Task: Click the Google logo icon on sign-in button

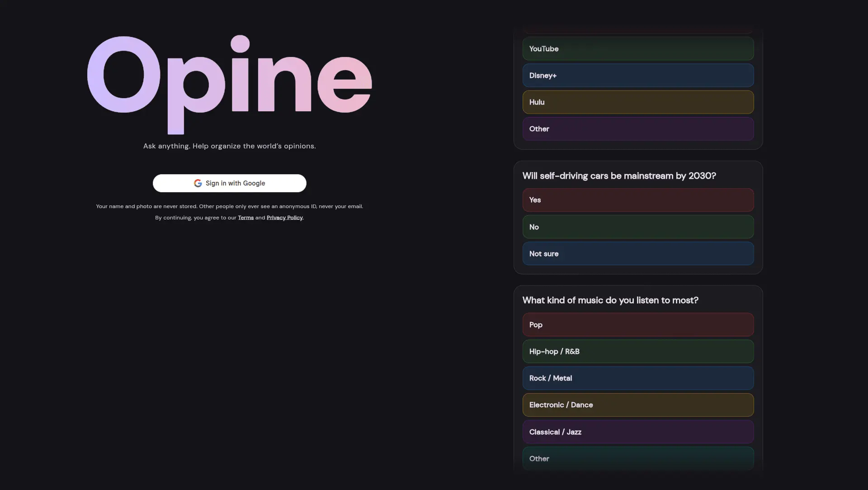Action: pyautogui.click(x=198, y=183)
